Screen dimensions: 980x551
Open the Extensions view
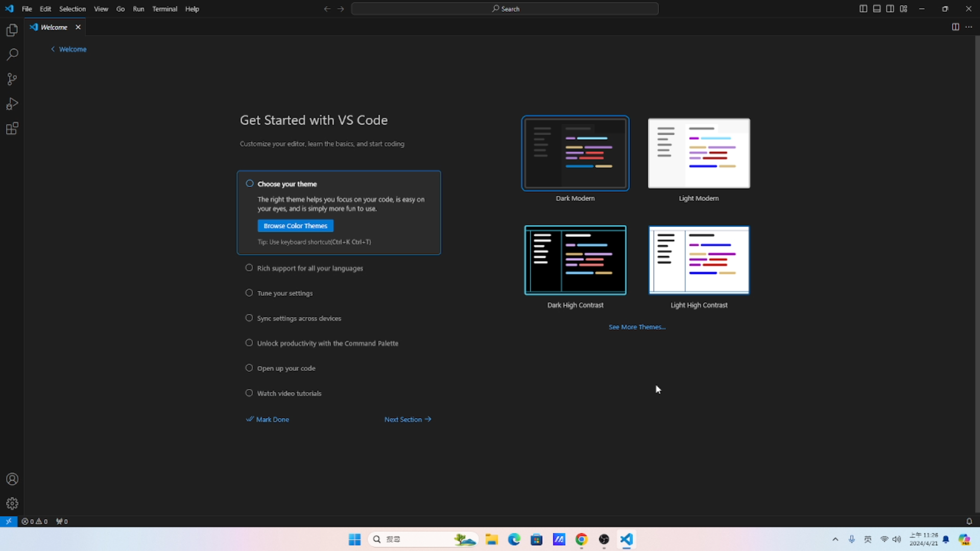(x=12, y=129)
